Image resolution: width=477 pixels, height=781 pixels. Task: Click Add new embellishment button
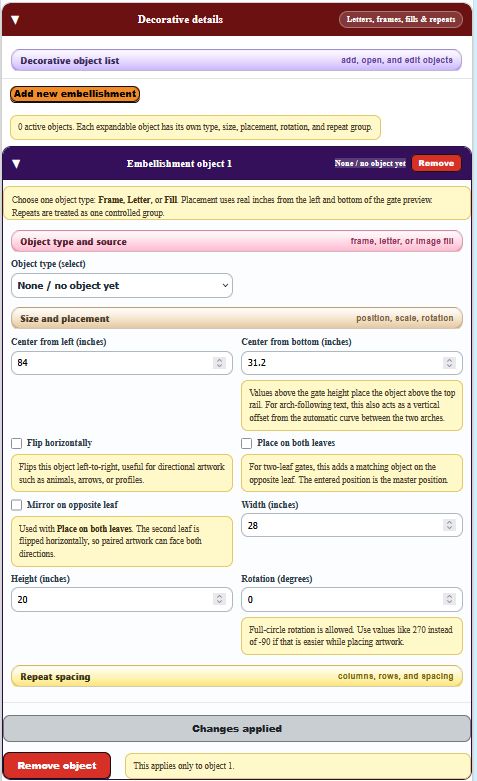coord(75,94)
